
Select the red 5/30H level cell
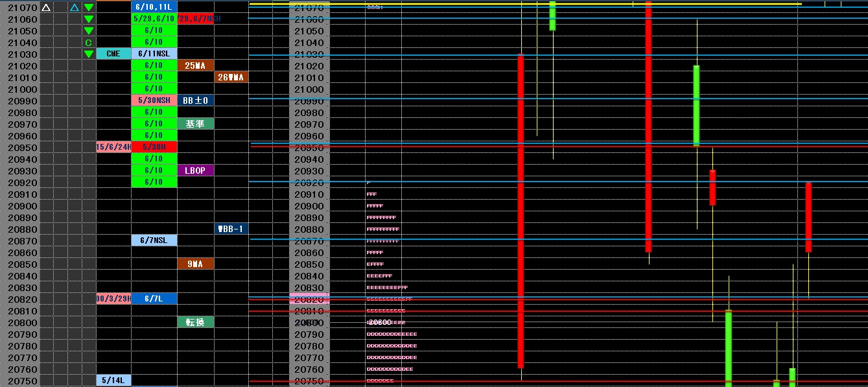coord(154,147)
